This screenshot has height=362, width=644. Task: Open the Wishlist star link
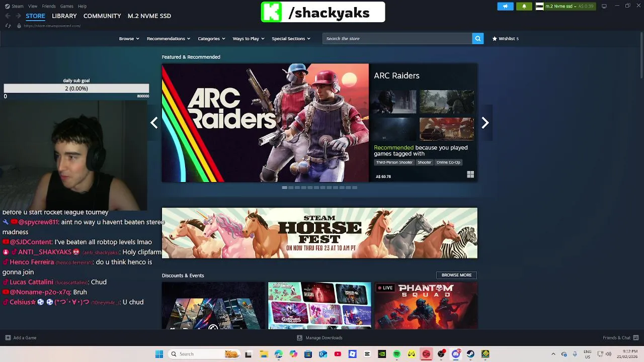tap(505, 38)
